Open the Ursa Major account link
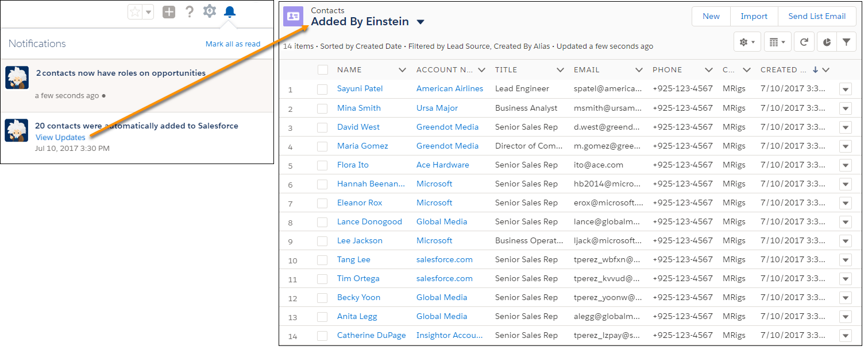Viewport: 868px width, 354px height. [x=437, y=108]
